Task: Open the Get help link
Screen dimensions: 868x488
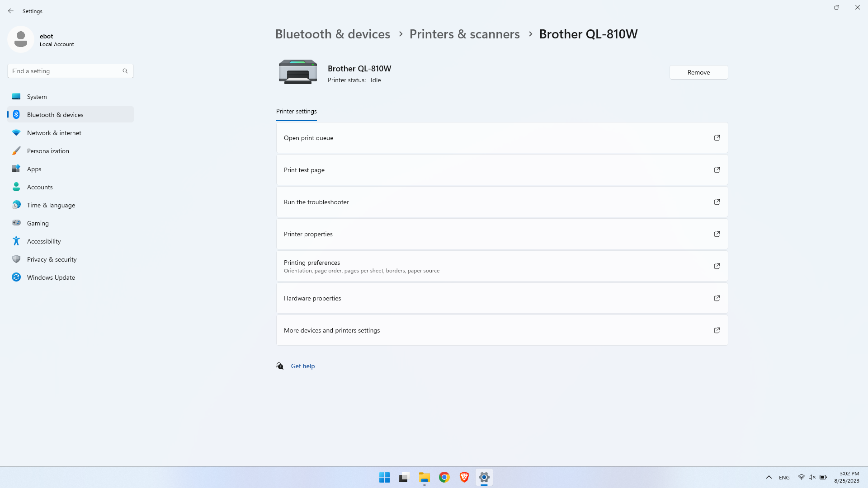Action: pos(303,366)
